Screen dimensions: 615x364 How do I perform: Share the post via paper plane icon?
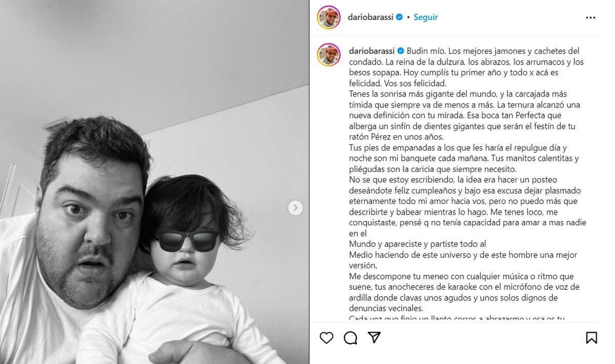point(375,337)
